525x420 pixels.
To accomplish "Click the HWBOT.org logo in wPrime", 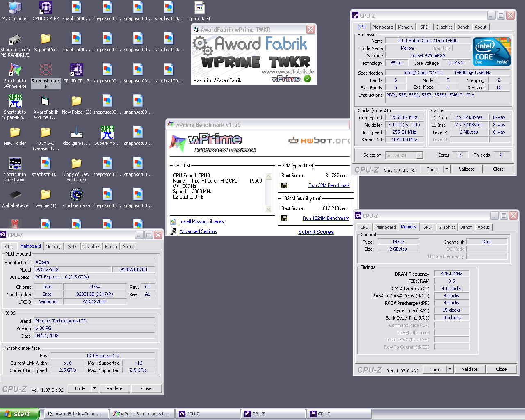I will tap(319, 141).
